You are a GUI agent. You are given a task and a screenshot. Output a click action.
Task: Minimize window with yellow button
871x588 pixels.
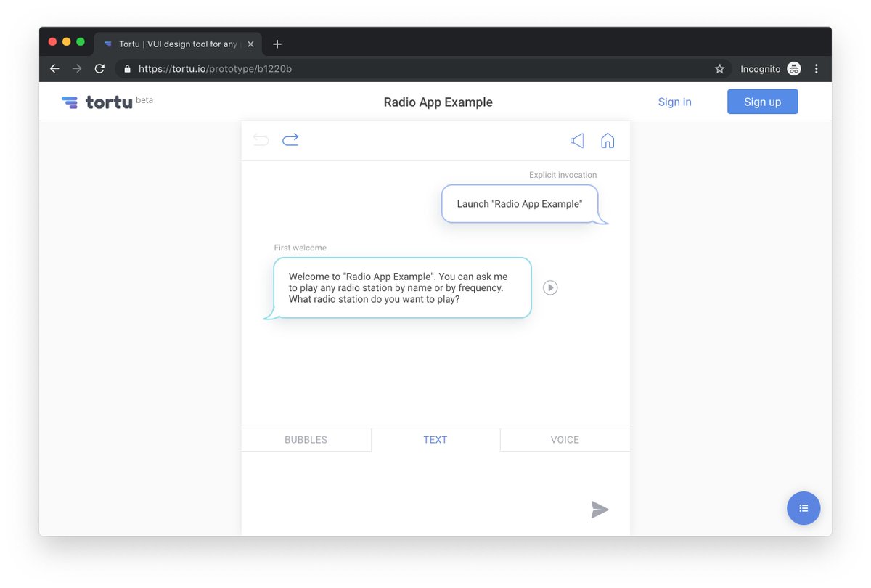[x=67, y=42]
